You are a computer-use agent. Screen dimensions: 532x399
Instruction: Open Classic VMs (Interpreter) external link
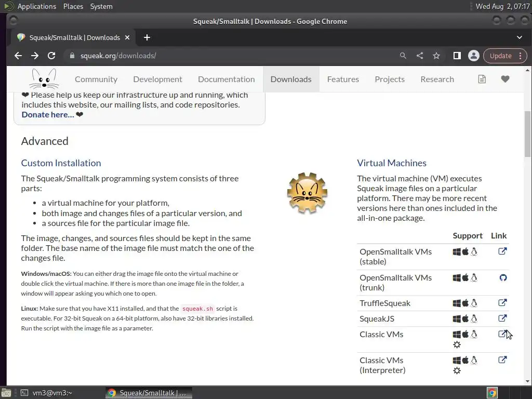coord(502,360)
